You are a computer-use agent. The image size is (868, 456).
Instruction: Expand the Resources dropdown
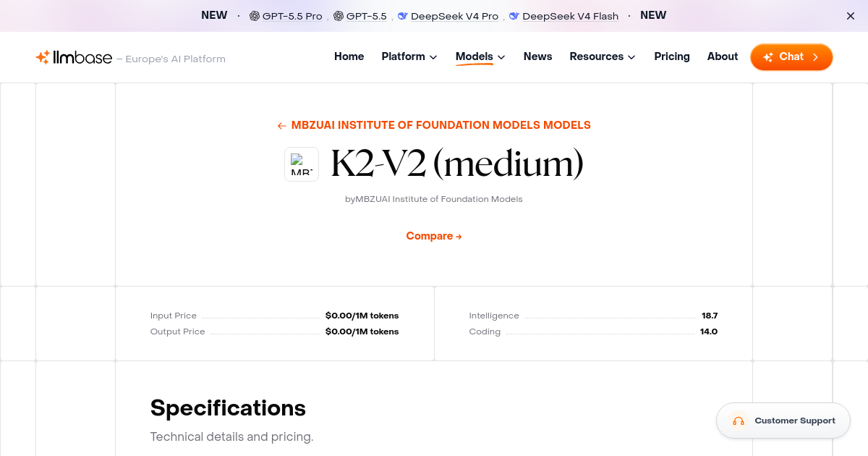tap(602, 56)
